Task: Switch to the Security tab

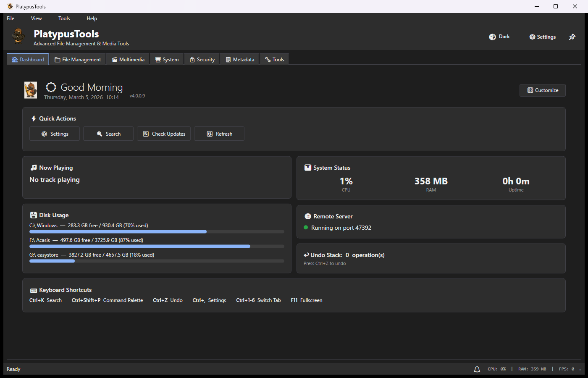Action: click(x=202, y=59)
